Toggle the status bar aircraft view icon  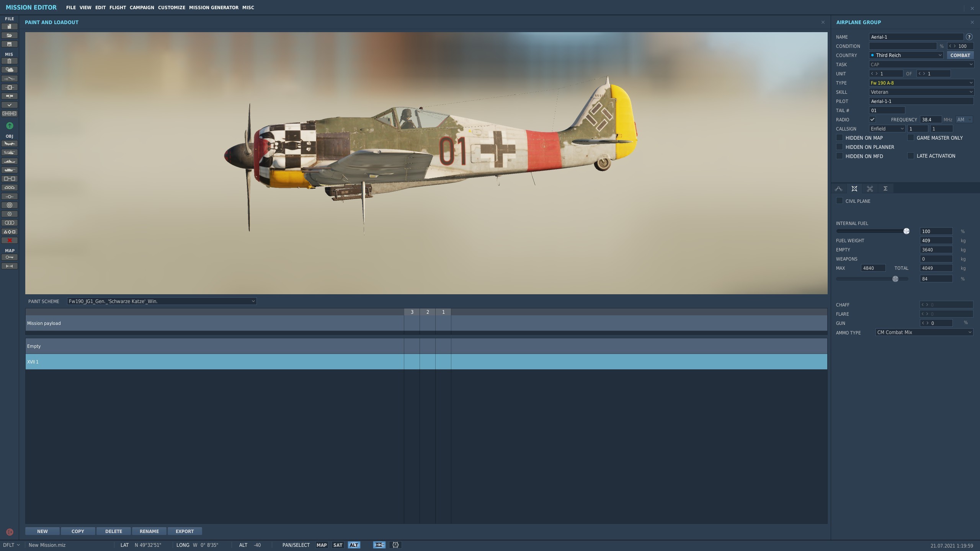pos(379,545)
